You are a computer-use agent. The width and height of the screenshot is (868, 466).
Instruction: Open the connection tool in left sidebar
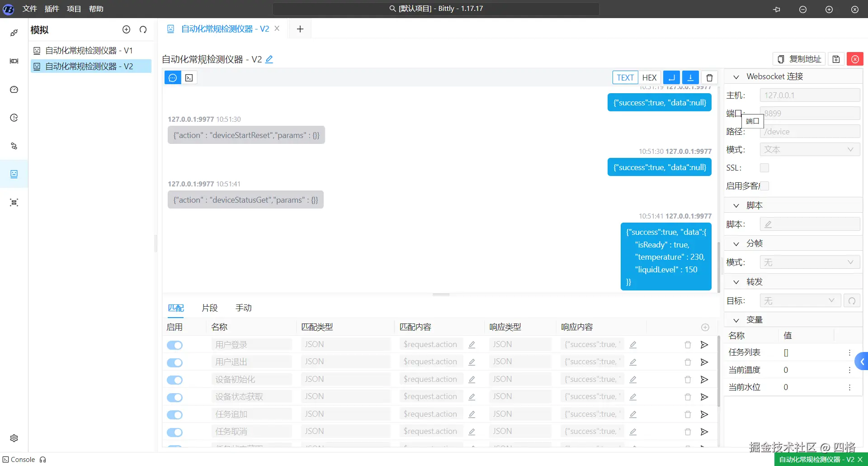tap(14, 33)
